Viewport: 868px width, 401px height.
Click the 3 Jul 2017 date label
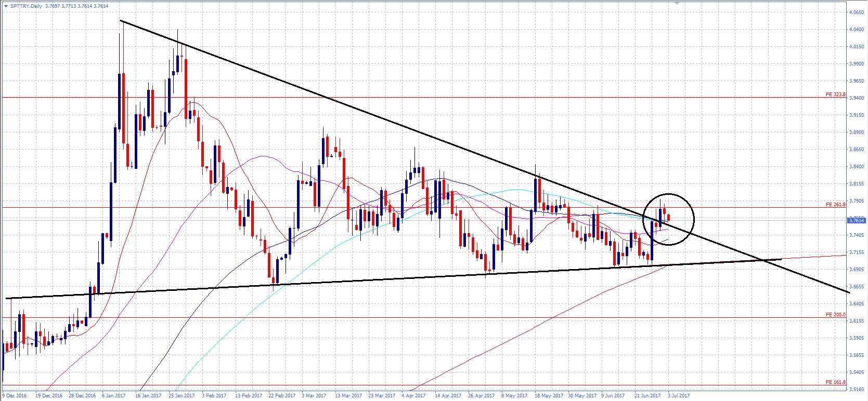pyautogui.click(x=679, y=396)
